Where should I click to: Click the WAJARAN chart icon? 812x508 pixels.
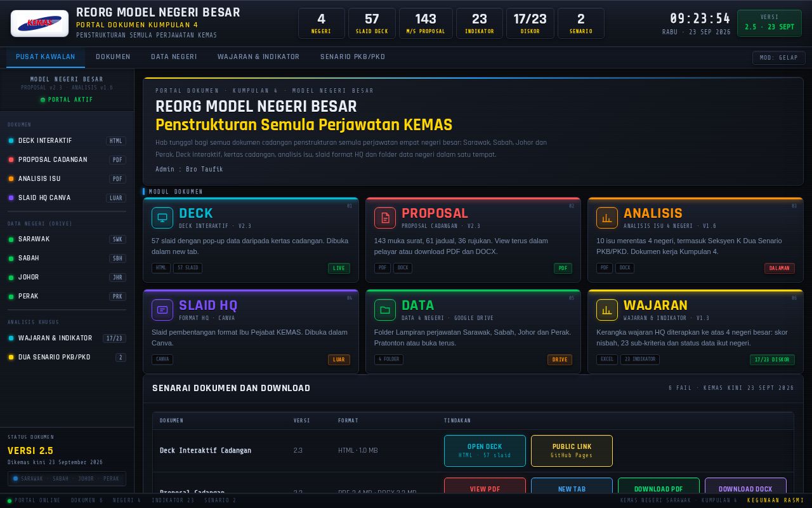pyautogui.click(x=607, y=310)
